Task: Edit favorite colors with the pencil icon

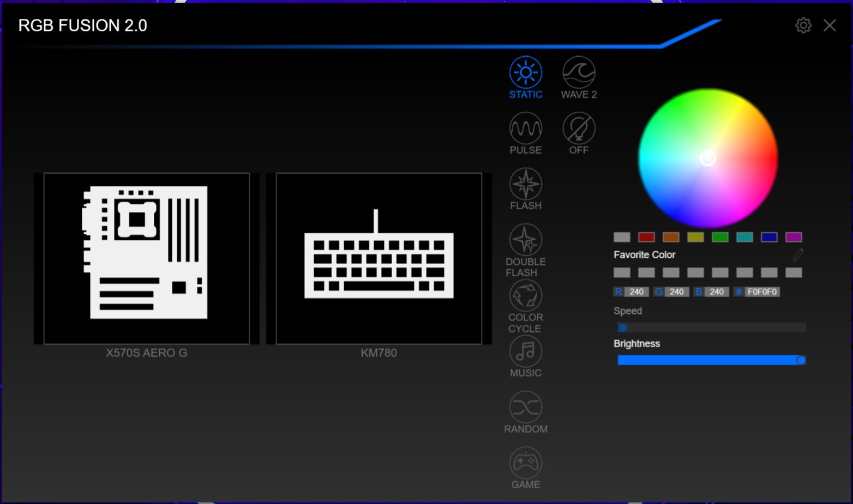Action: point(798,254)
